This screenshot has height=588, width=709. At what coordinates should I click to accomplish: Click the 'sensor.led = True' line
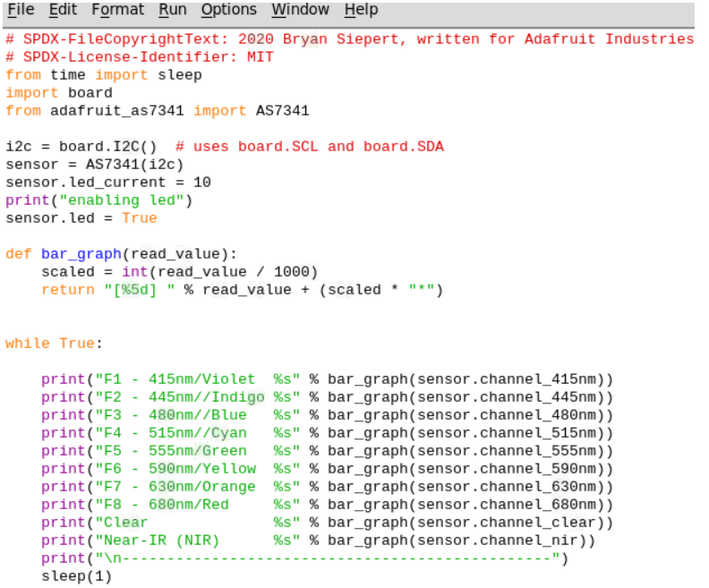[x=81, y=218]
